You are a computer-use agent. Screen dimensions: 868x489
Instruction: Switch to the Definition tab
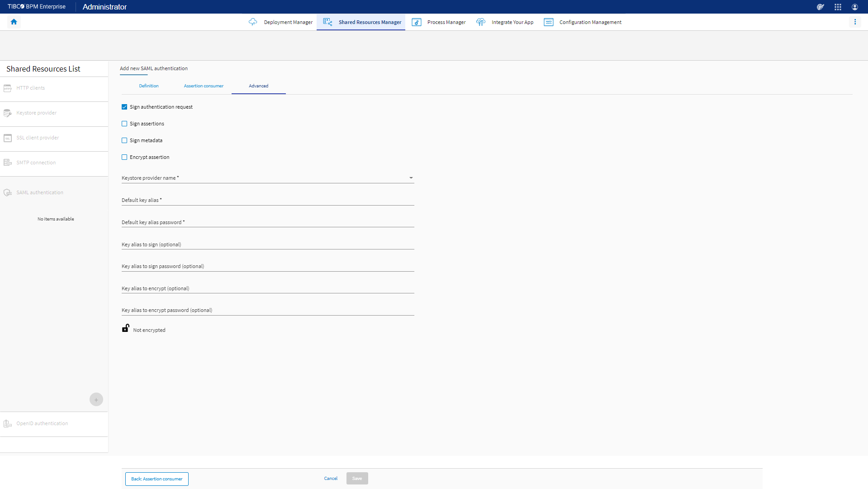click(x=149, y=86)
